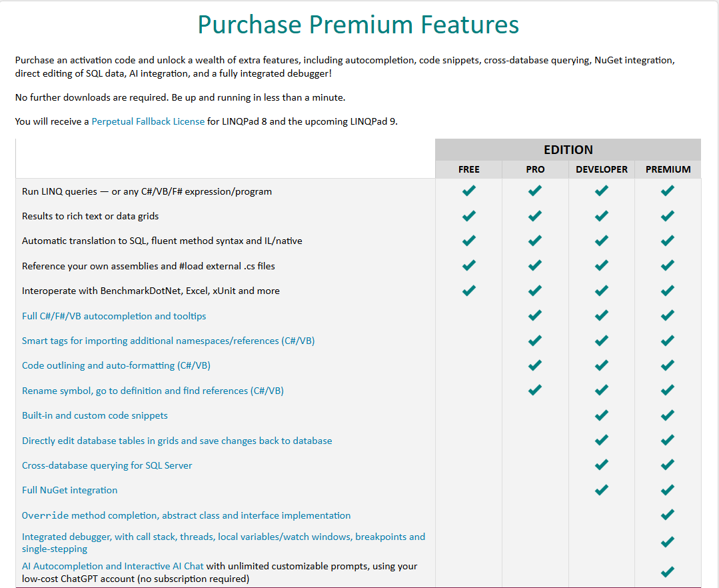The width and height of the screenshot is (719, 588).
Task: Click 'Code outlining and auto-formatting' link
Action: pyautogui.click(x=116, y=365)
